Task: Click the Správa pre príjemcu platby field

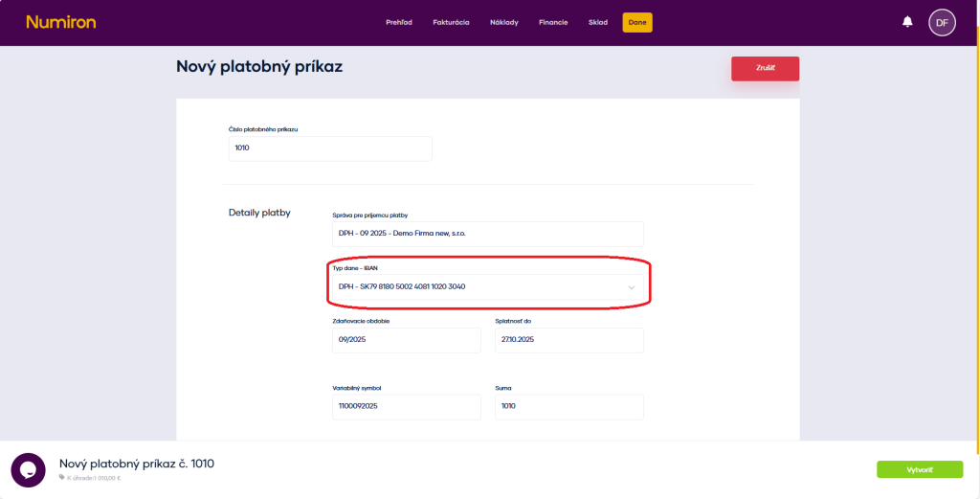Action: 487,234
